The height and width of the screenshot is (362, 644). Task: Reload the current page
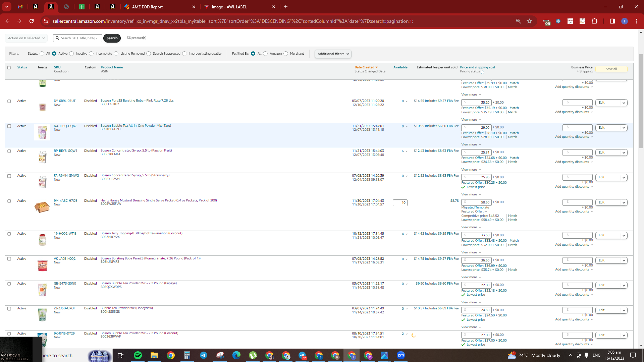click(32, 21)
